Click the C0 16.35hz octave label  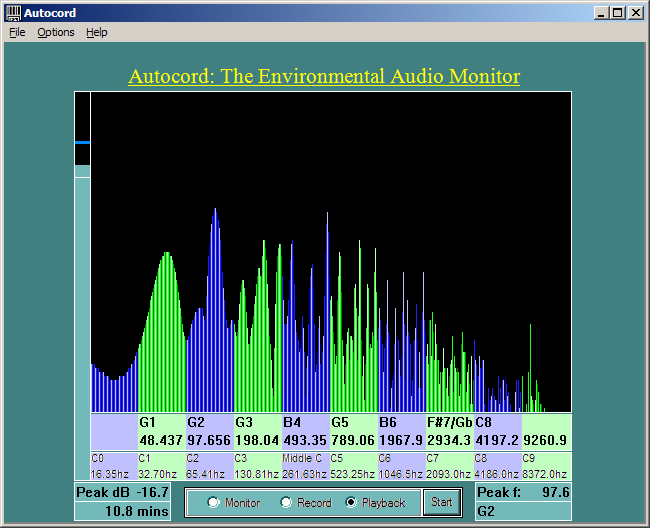114,466
